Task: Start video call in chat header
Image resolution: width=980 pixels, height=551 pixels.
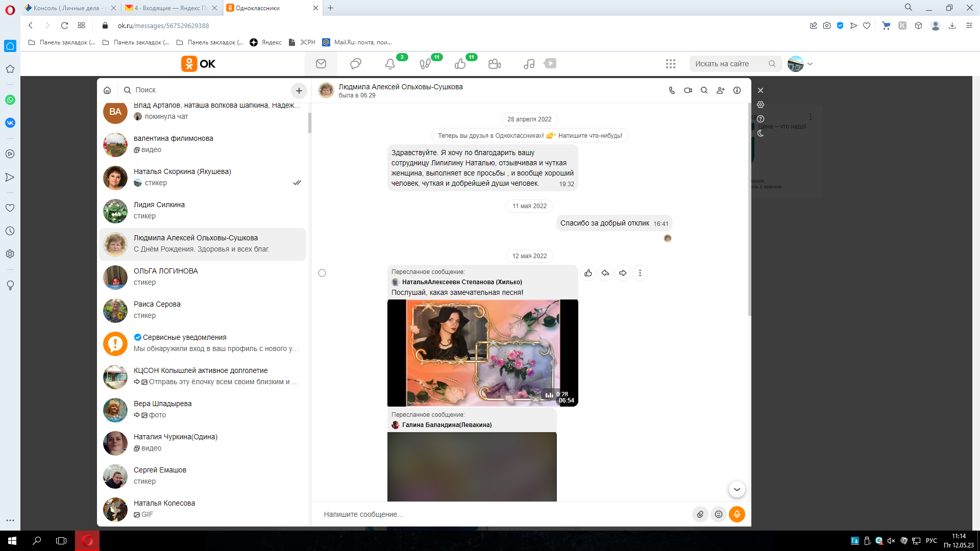Action: [688, 90]
